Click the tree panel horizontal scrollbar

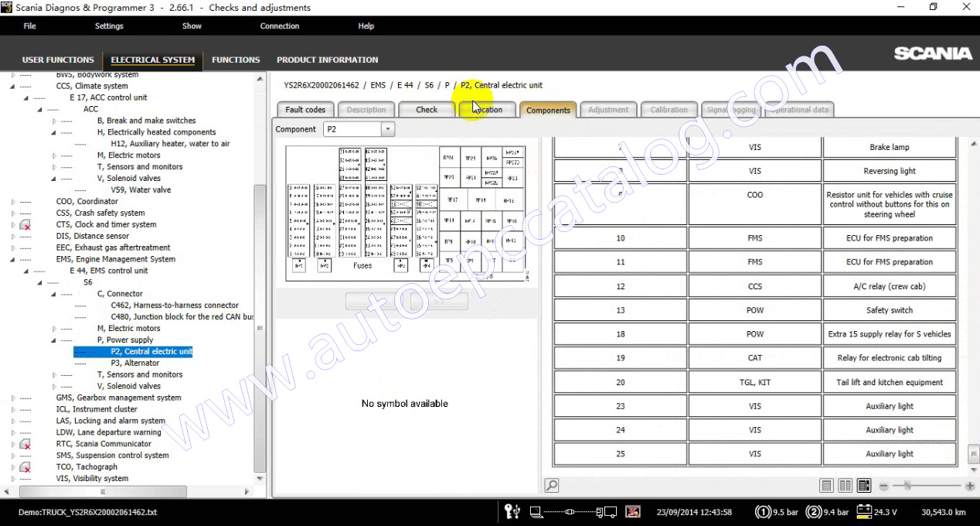pos(104,492)
